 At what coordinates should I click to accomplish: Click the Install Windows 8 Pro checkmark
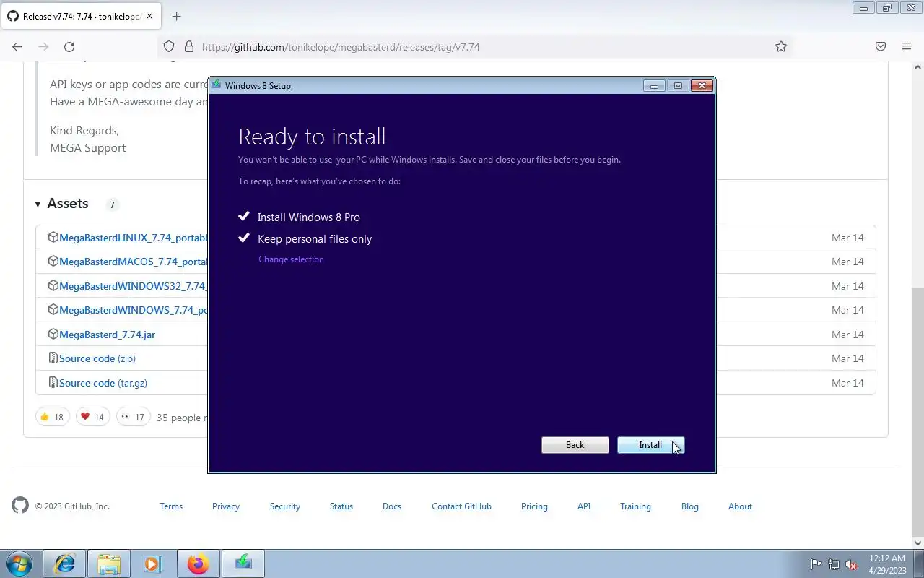244,217
